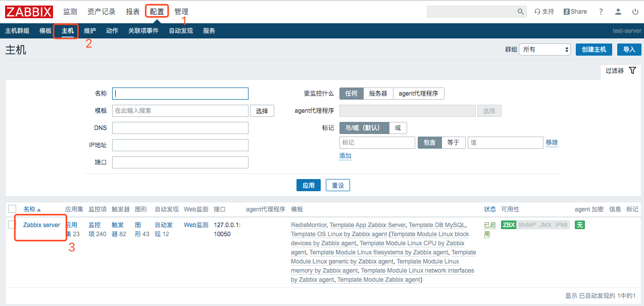Focus the IP地址 filter input
644x306 pixels.
pyautogui.click(x=180, y=145)
